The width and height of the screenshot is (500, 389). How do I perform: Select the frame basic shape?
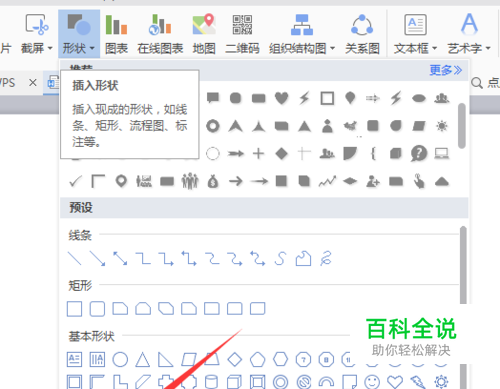click(74, 382)
